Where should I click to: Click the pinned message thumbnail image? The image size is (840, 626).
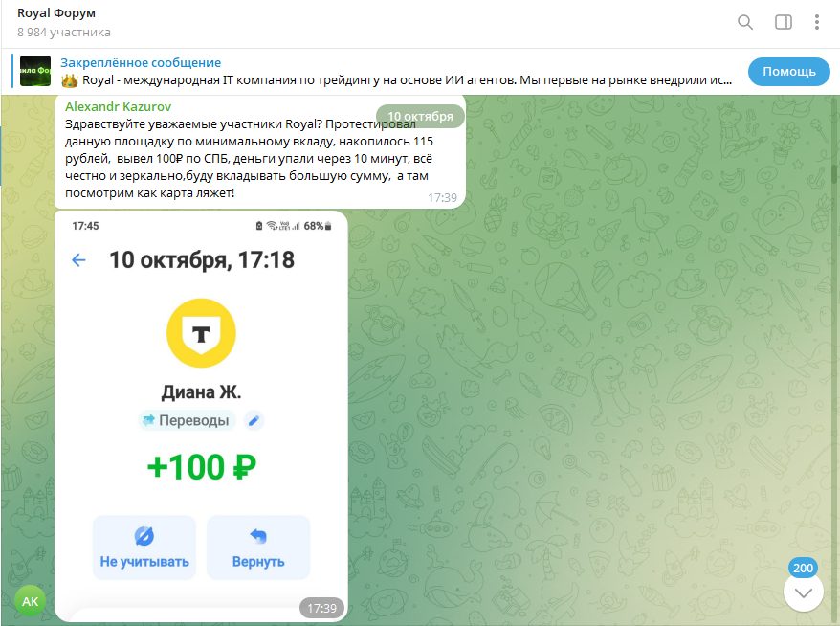tap(35, 71)
